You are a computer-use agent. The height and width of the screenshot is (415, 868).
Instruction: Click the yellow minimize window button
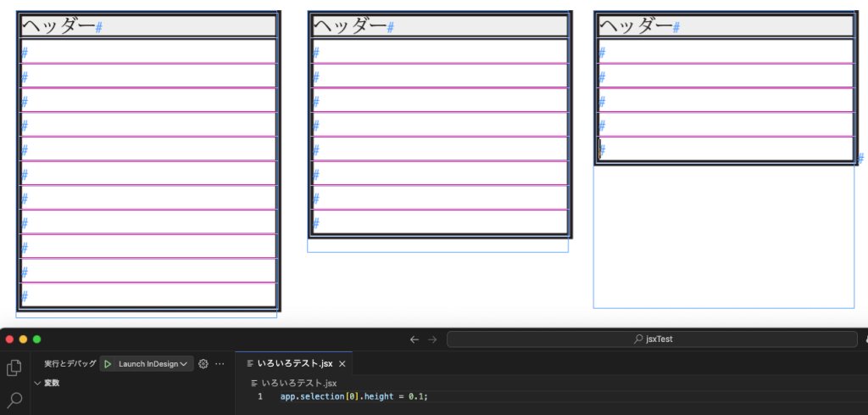[24, 339]
